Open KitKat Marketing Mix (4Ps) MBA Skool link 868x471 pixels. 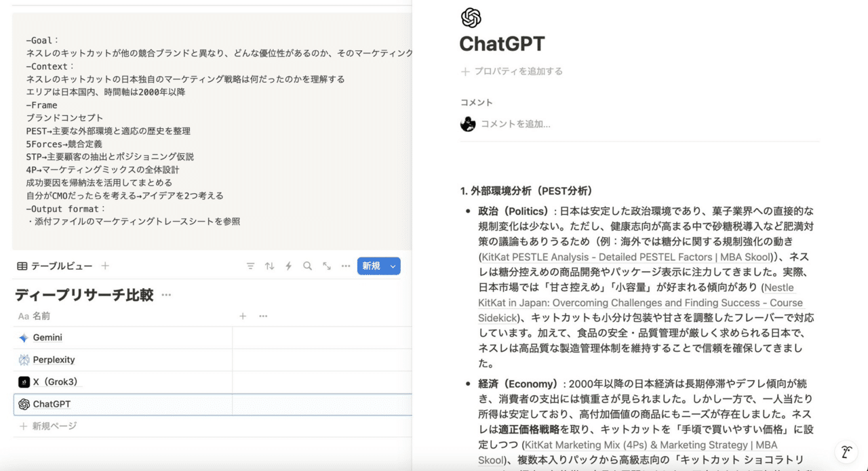point(628,453)
